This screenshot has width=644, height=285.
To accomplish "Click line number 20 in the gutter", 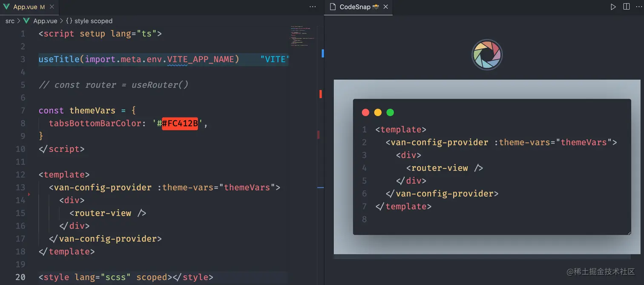I will point(20,277).
